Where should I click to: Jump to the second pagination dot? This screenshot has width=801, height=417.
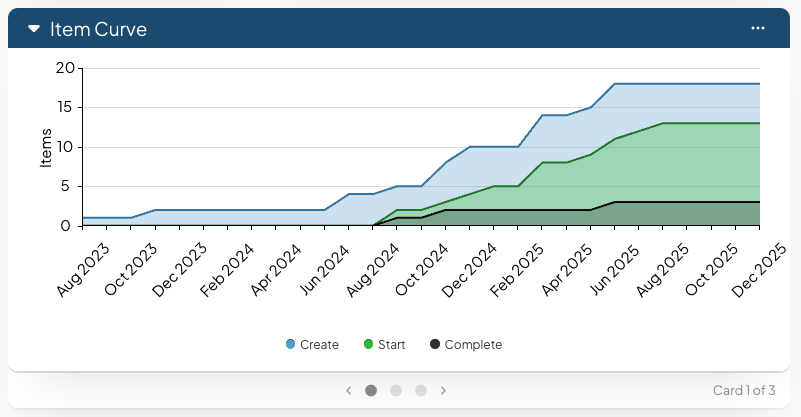click(x=396, y=390)
